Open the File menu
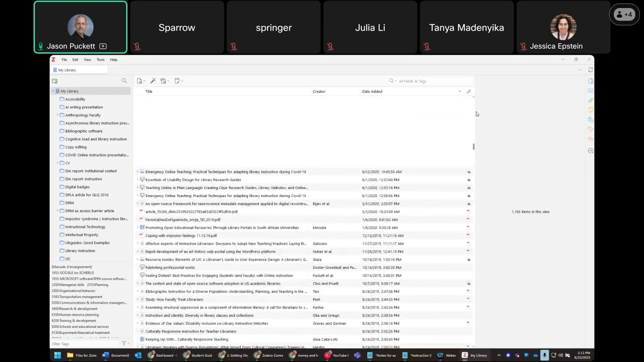 point(64,60)
